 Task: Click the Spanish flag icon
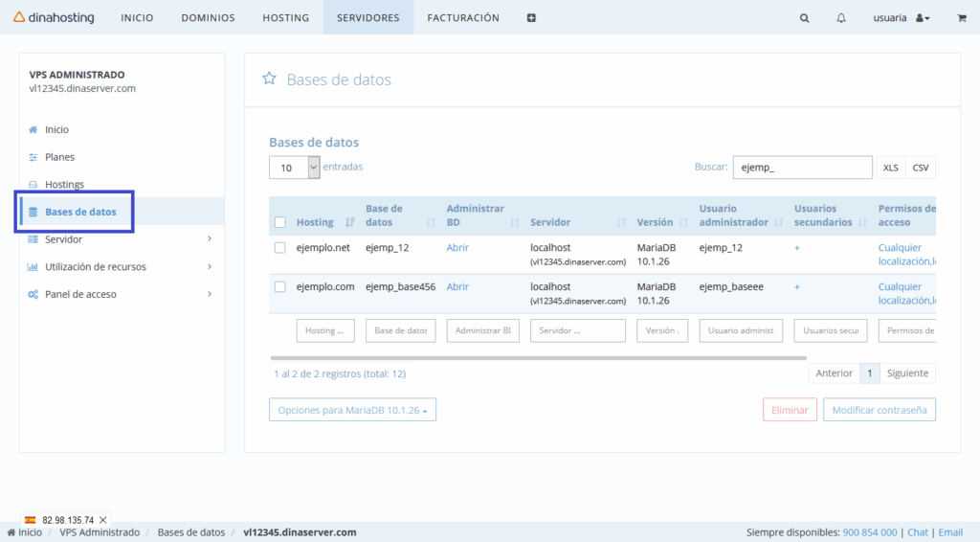tap(30, 520)
